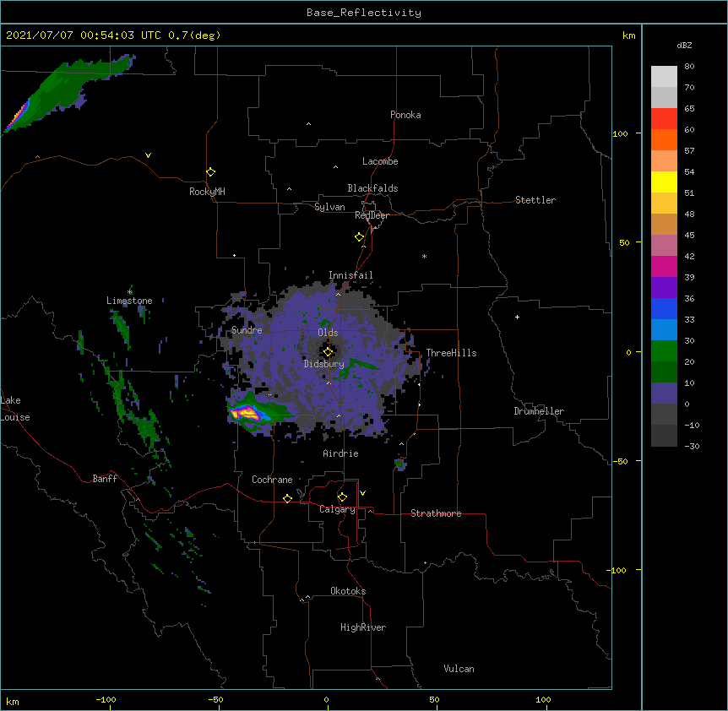Click the Strathmore town label
Image resolution: width=728 pixels, height=711 pixels.
(436, 513)
